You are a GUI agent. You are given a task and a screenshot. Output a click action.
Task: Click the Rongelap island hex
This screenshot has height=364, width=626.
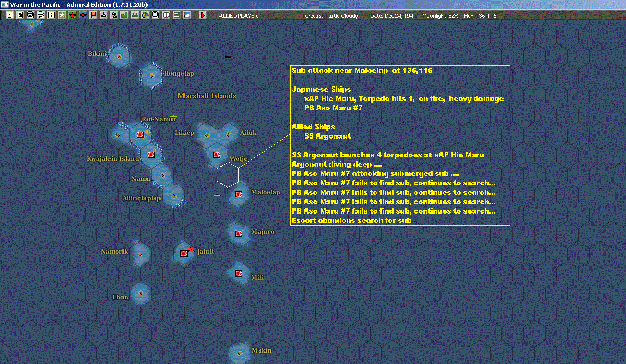(152, 76)
